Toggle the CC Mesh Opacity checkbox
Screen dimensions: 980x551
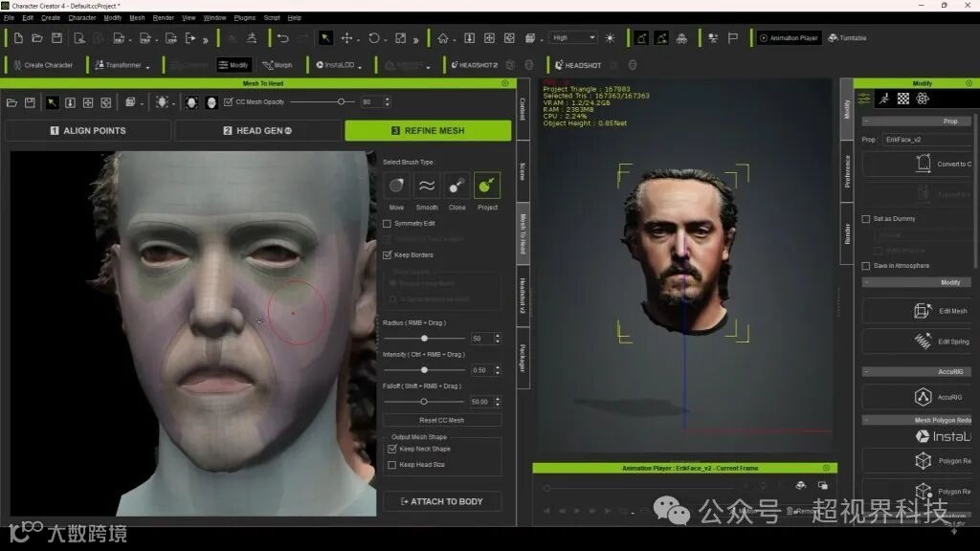(228, 101)
